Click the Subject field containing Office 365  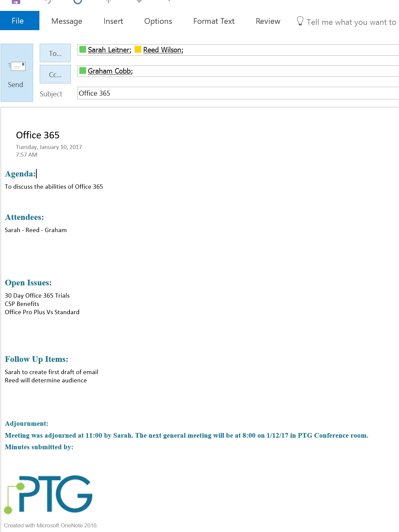pyautogui.click(x=238, y=93)
